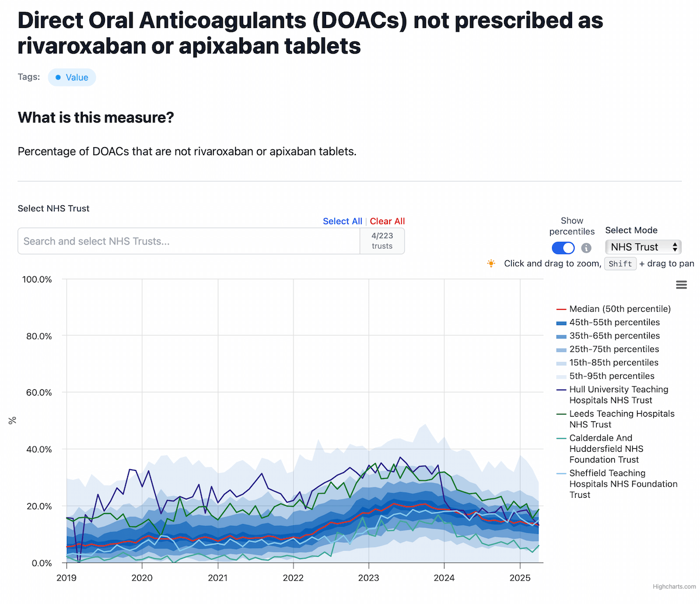Toggle the Show percentiles switch off
This screenshot has height=604, width=700.
pos(563,248)
